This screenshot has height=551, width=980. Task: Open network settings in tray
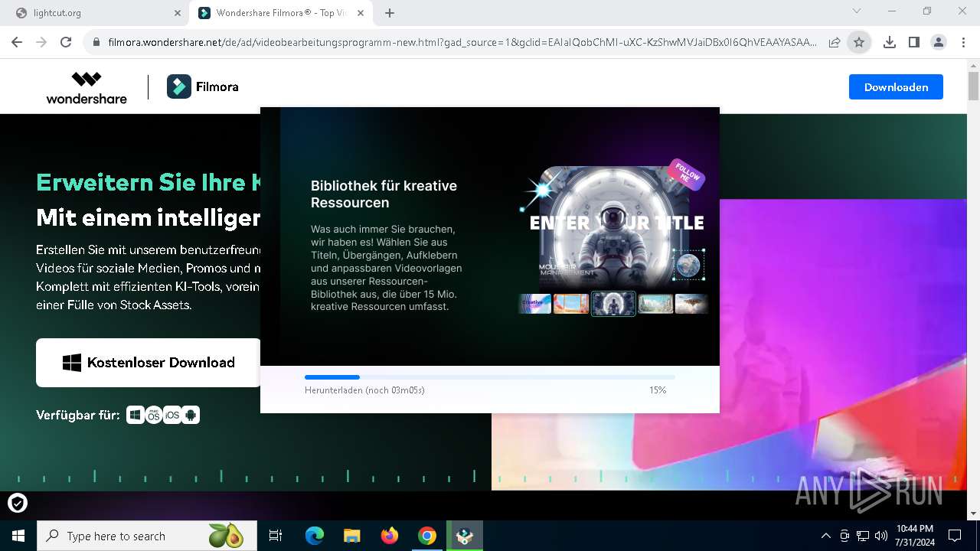[x=863, y=536]
